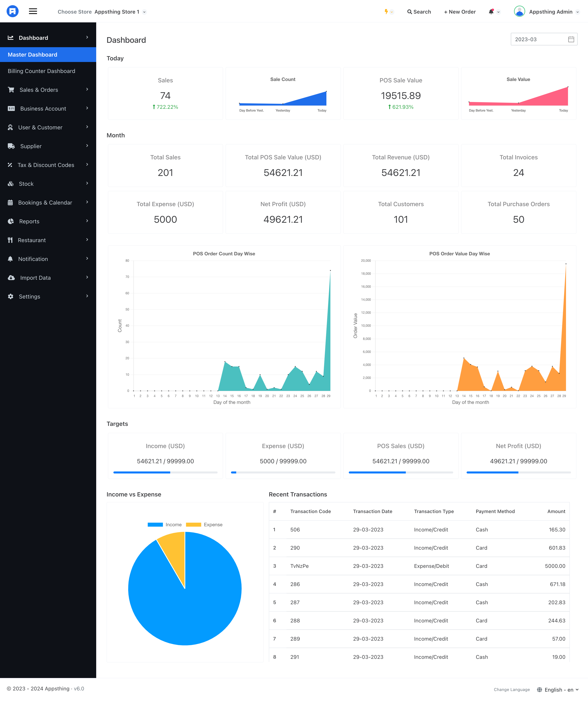Click the User & Customer person icon
This screenshot has width=588, height=701.
pos(10,128)
